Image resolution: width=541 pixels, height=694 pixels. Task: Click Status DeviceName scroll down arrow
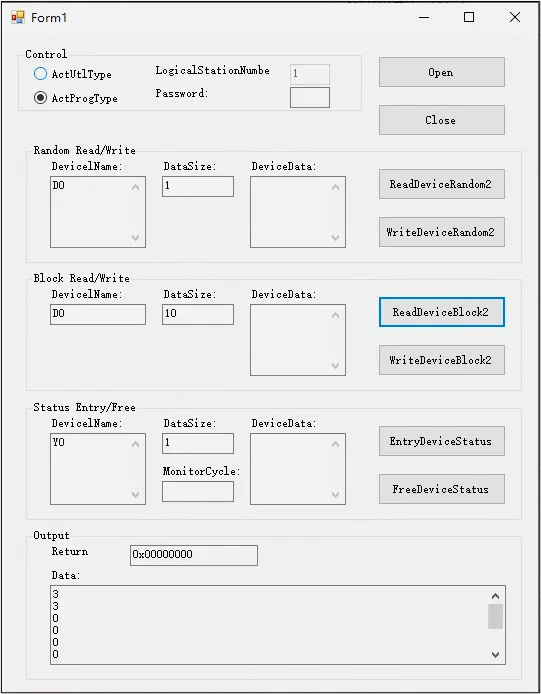pyautogui.click(x=135, y=494)
